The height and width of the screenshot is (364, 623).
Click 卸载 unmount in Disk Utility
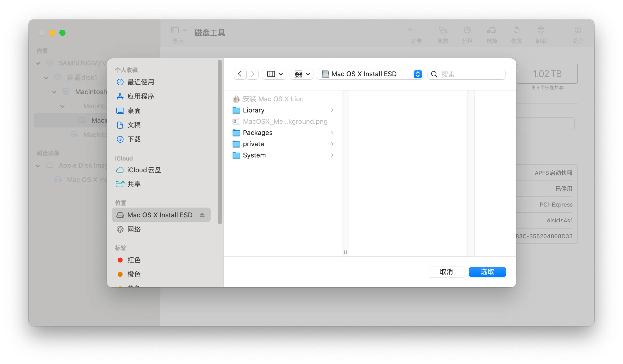pos(541,35)
